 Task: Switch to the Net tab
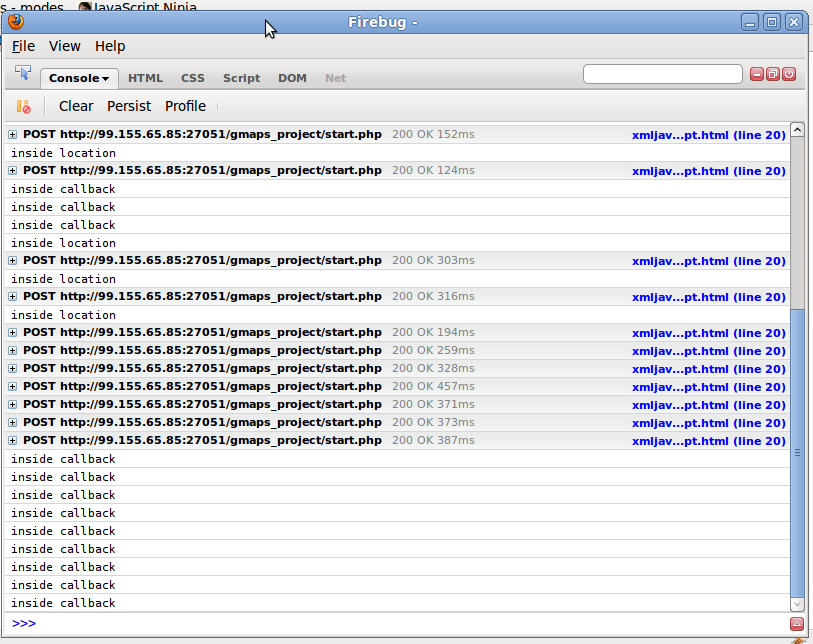click(335, 78)
